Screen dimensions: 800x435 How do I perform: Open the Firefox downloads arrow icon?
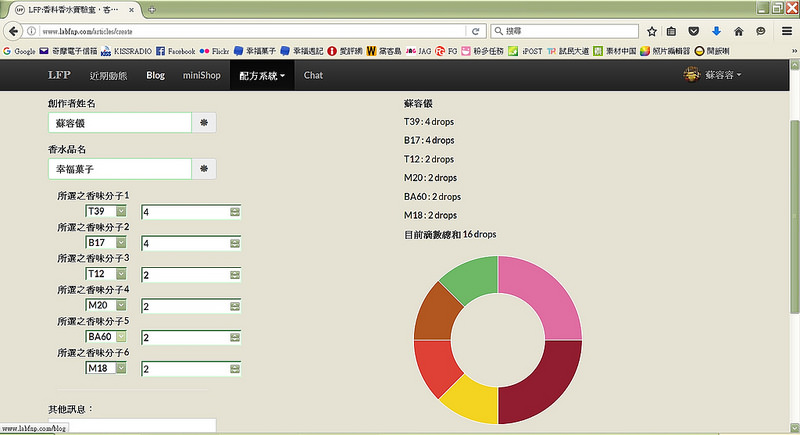pyautogui.click(x=716, y=31)
